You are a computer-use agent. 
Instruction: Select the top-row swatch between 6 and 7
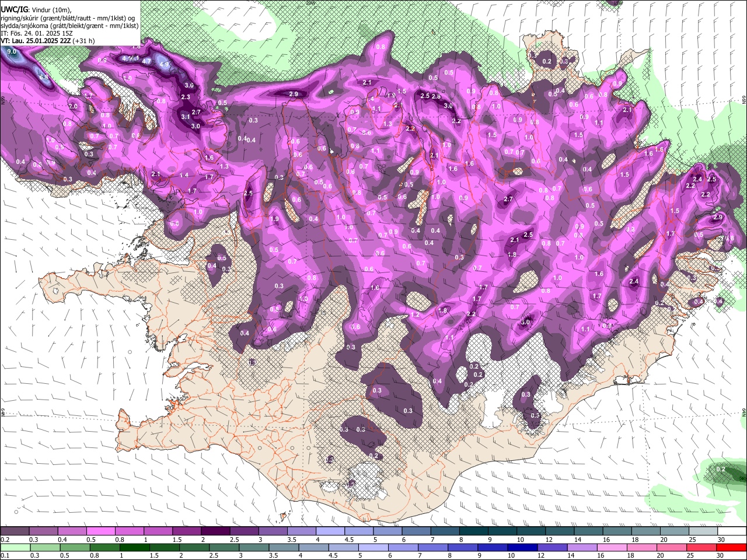pos(416,531)
